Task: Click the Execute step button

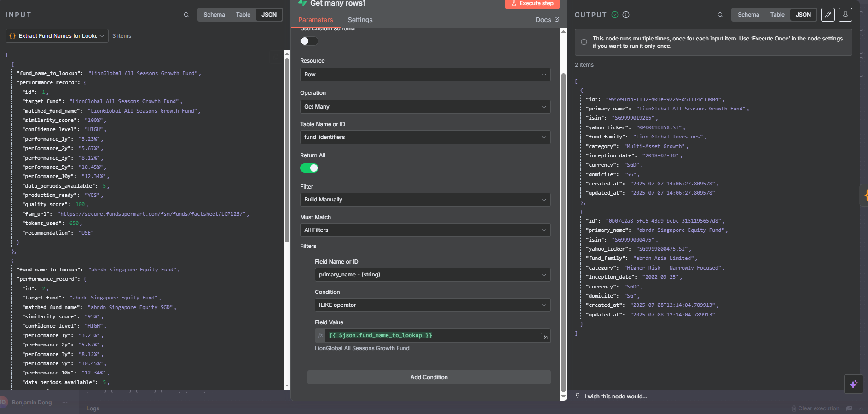Action: [x=532, y=4]
